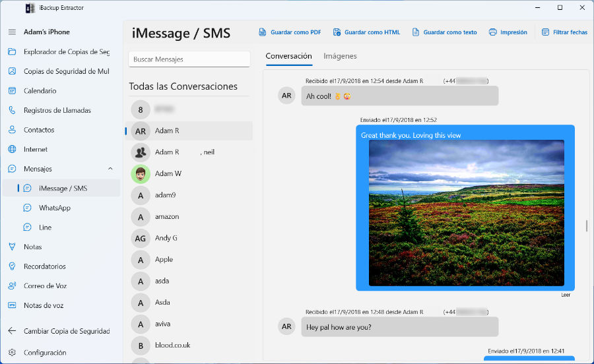
Task: Open the lowercase asda conversation
Action: click(x=189, y=281)
